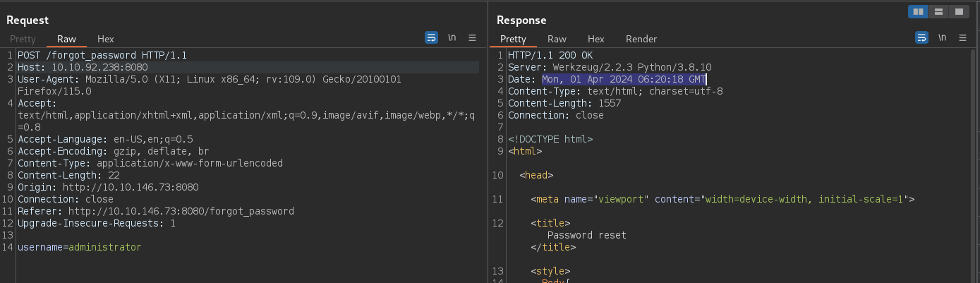Switch to the combined tabbed layout
Viewport: 980px width, 283px height.
pyautogui.click(x=958, y=11)
